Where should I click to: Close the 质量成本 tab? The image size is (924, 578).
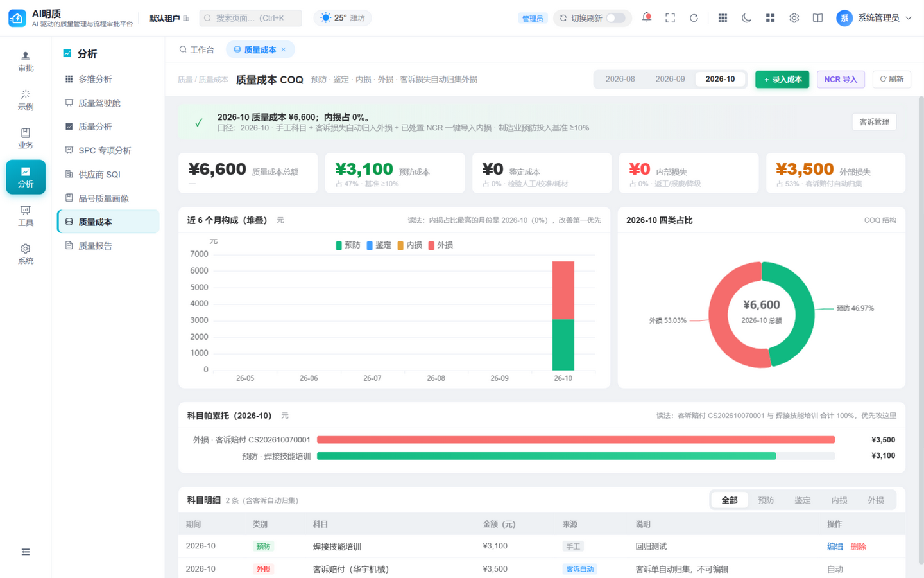pyautogui.click(x=284, y=49)
